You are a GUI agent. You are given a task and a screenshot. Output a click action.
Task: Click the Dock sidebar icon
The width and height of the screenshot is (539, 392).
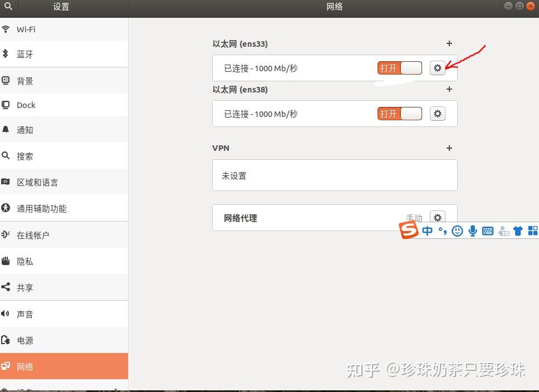pyautogui.click(x=5, y=105)
